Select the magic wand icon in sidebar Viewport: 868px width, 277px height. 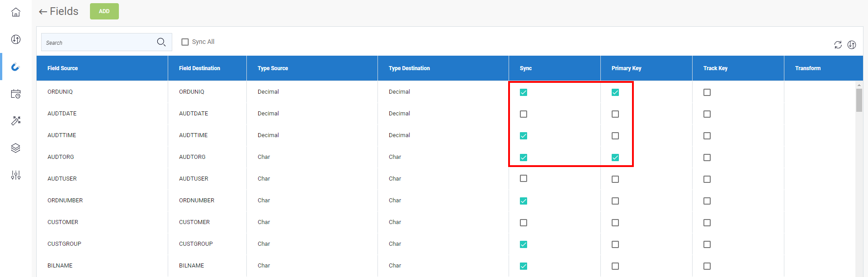tap(16, 121)
